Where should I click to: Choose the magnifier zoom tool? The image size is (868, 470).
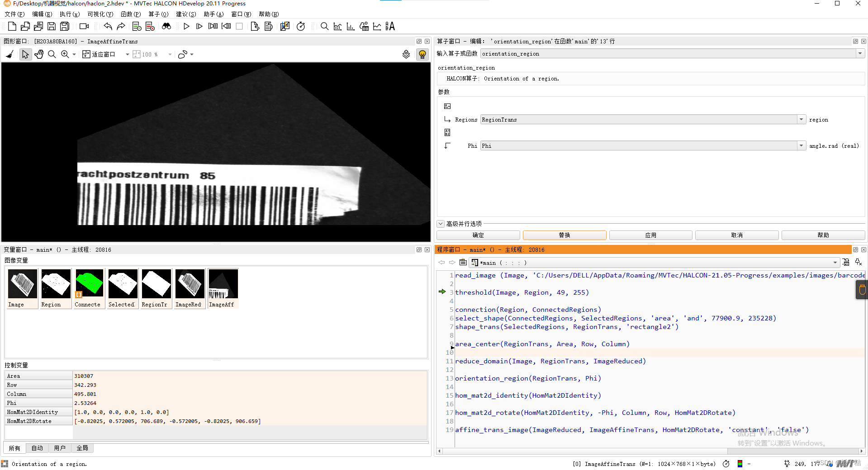(52, 54)
